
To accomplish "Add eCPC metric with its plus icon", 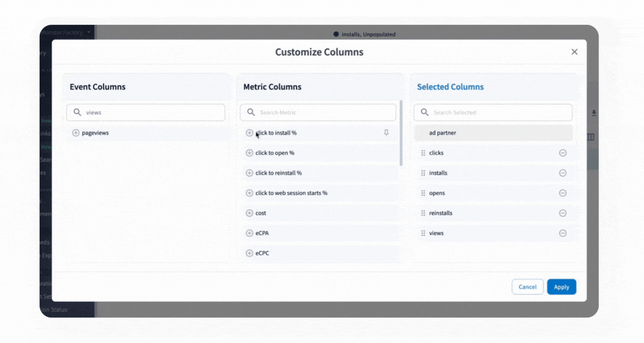I will point(249,253).
